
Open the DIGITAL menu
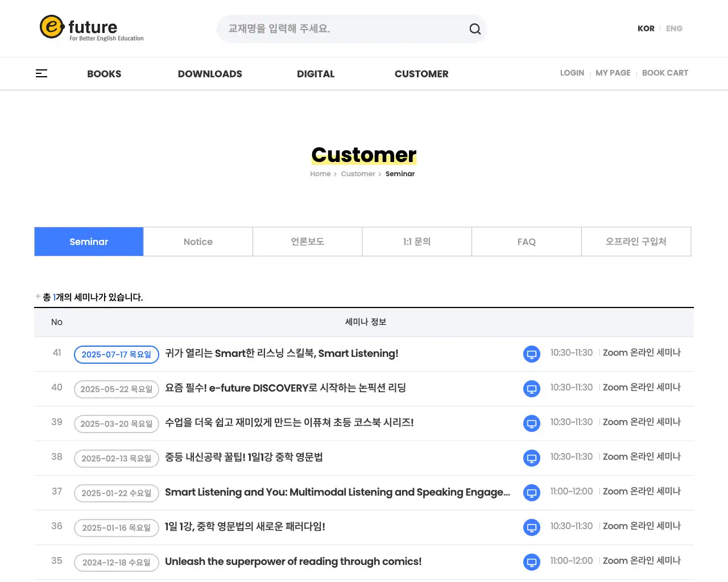pos(316,74)
